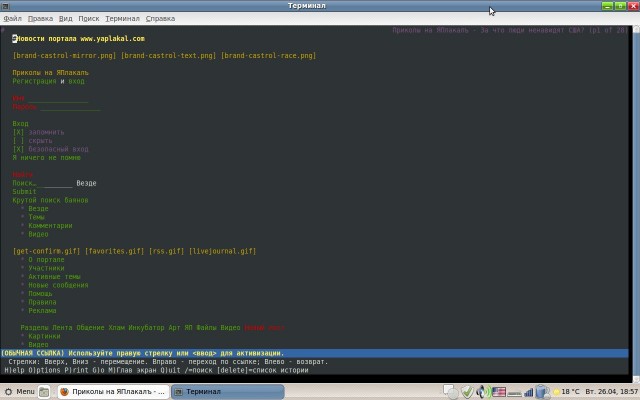The image size is (640, 400).
Task: Click the rss.gif link
Action: tap(167, 251)
